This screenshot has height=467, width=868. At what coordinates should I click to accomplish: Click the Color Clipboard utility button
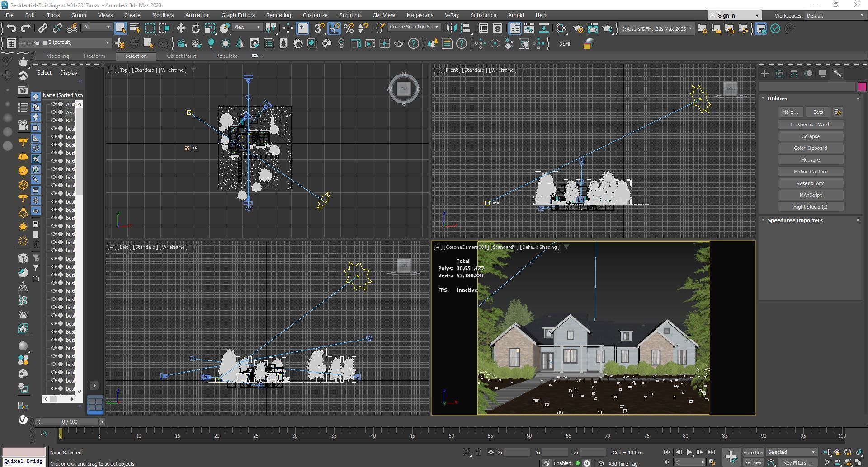click(810, 148)
